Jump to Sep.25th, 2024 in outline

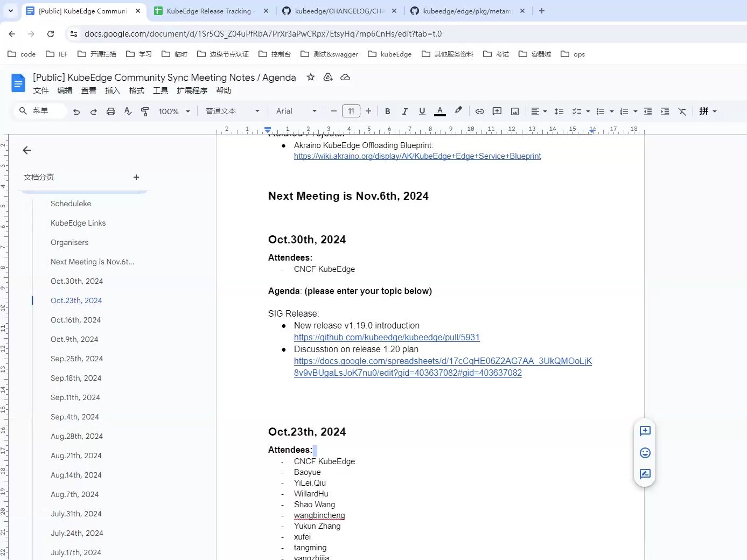76,359
